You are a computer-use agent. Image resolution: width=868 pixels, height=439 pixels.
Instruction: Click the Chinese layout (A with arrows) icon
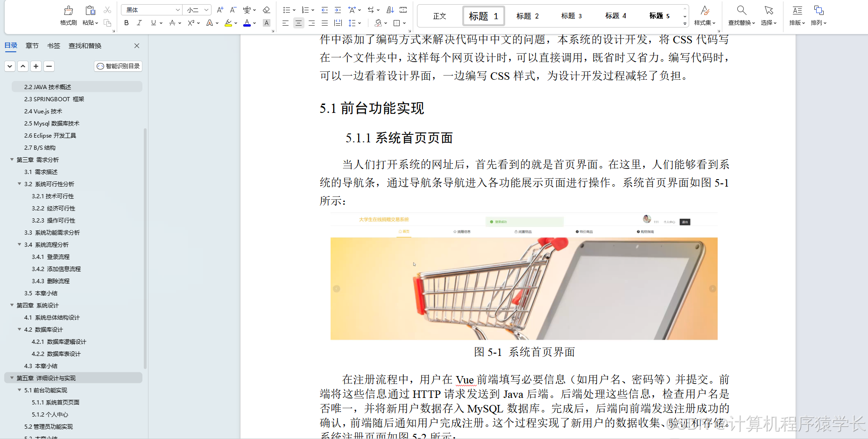pyautogui.click(x=352, y=10)
